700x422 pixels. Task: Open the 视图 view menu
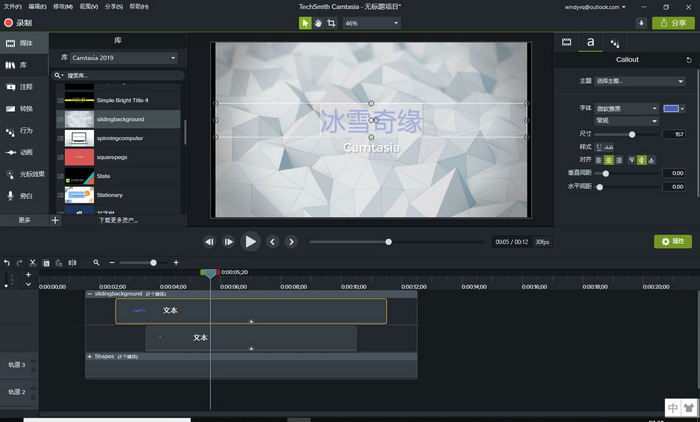tap(88, 7)
